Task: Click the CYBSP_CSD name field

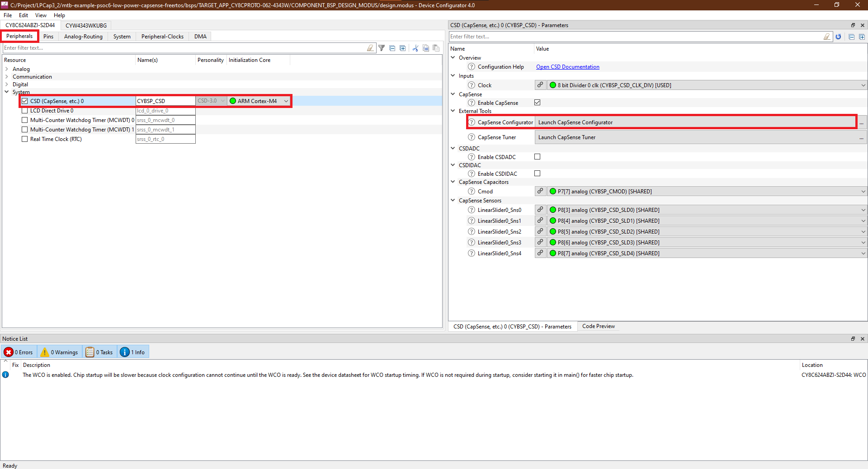Action: pyautogui.click(x=165, y=101)
